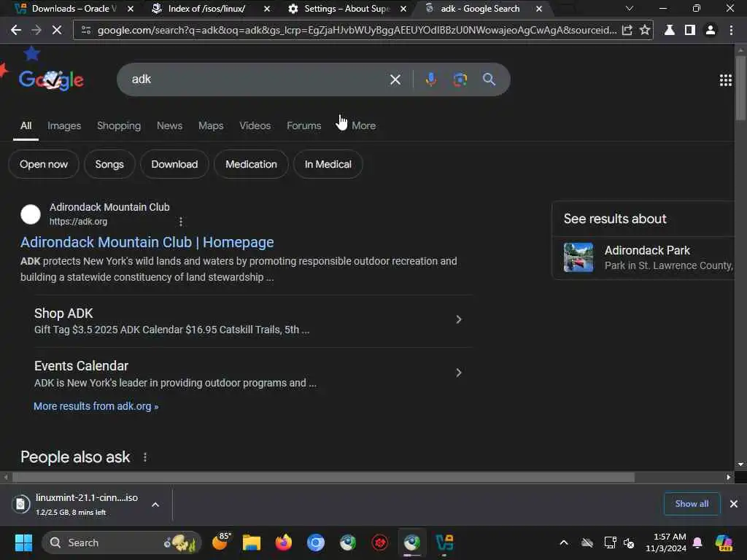Open the weather widget showing 85°
The height and width of the screenshot is (560, 747).
[x=221, y=542]
